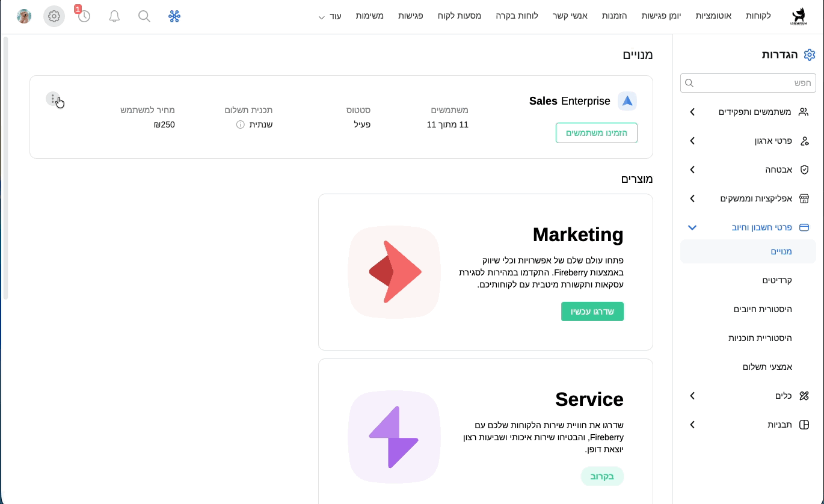Select אמצעי תשלום in the sidebar
Viewport: 824px width, 504px height.
(x=767, y=367)
